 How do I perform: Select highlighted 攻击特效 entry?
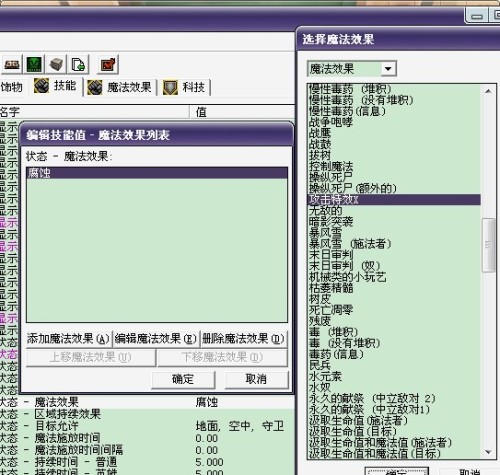tap(394, 199)
